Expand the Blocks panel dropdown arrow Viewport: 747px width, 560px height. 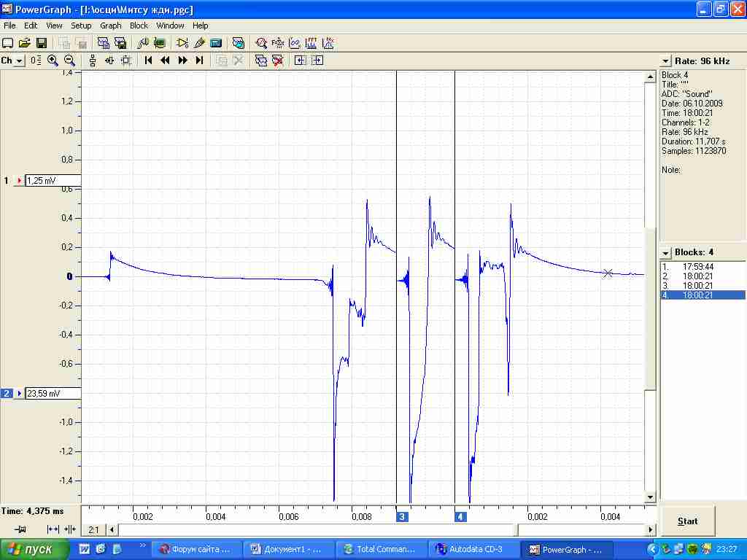click(x=665, y=253)
